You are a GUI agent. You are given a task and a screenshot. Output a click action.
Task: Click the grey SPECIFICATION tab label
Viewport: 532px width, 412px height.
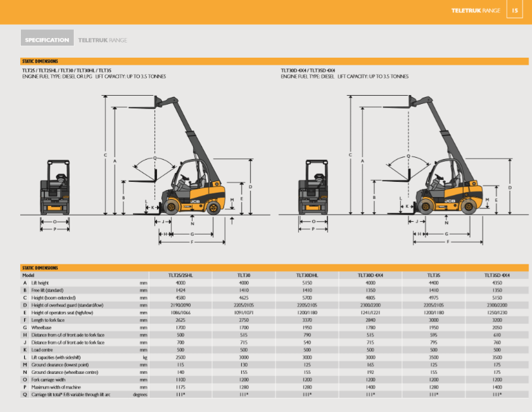point(47,40)
